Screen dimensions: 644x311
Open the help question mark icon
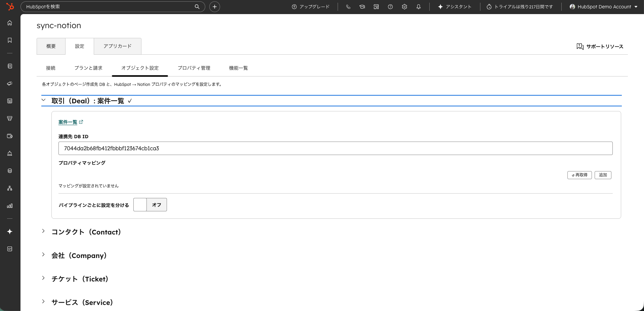pyautogui.click(x=390, y=7)
